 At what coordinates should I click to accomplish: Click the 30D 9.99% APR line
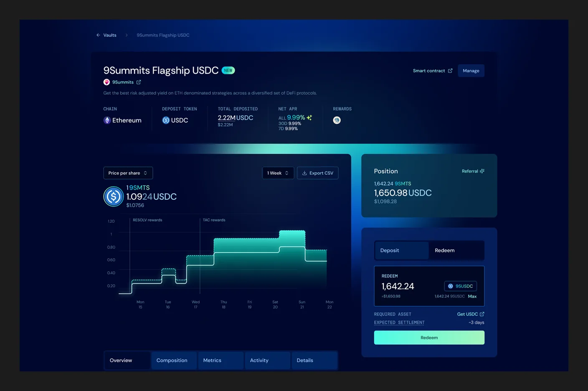point(290,124)
